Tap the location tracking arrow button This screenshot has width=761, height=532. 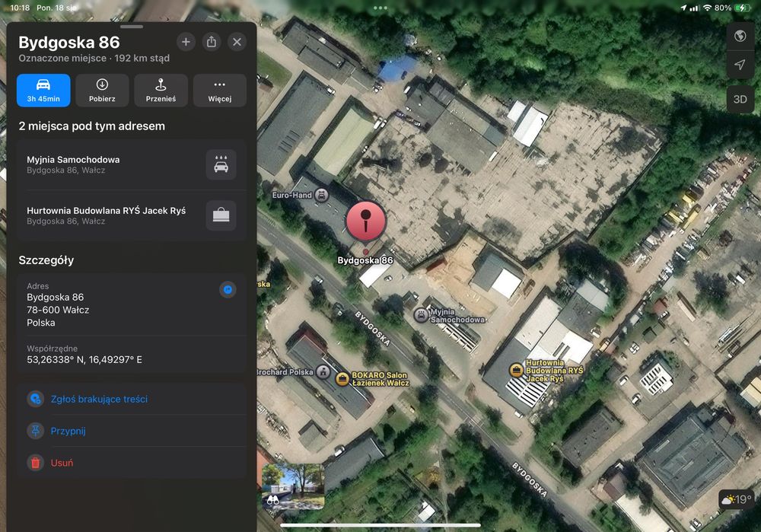pyautogui.click(x=740, y=65)
